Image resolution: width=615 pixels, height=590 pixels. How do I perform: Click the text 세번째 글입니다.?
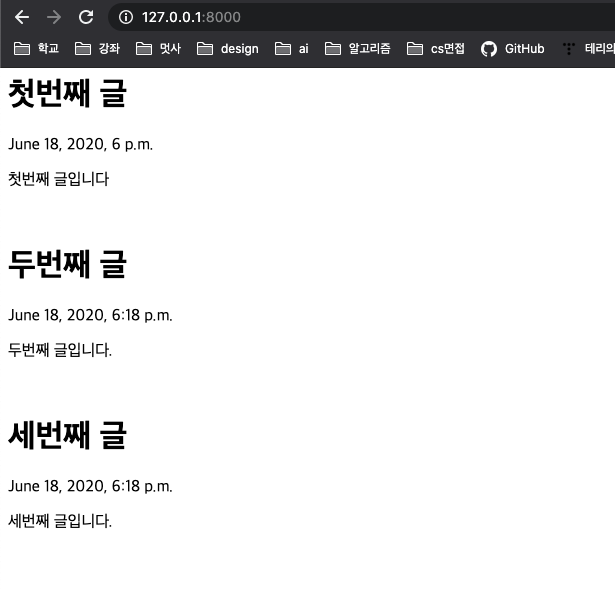click(60, 521)
